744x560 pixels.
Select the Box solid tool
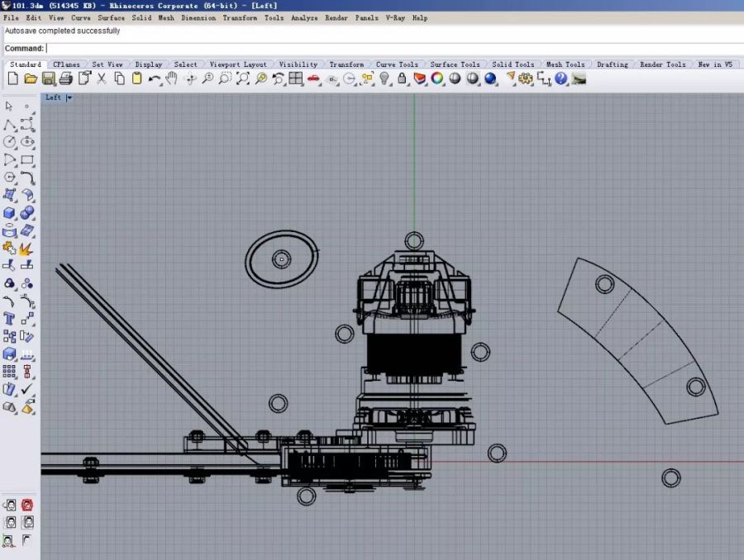10,213
